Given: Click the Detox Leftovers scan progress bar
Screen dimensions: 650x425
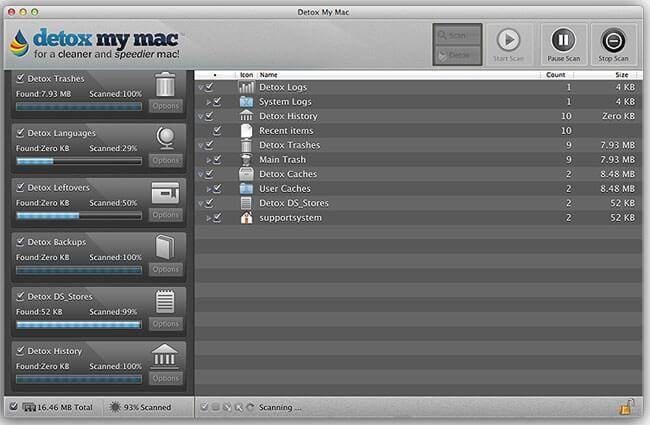Looking at the screenshot, I should (79, 216).
